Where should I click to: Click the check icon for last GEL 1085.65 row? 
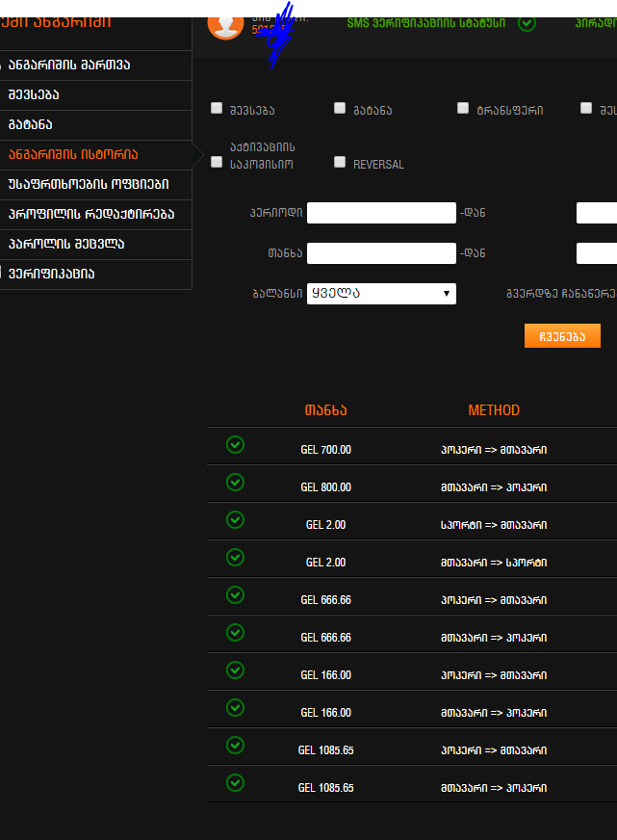click(x=235, y=783)
